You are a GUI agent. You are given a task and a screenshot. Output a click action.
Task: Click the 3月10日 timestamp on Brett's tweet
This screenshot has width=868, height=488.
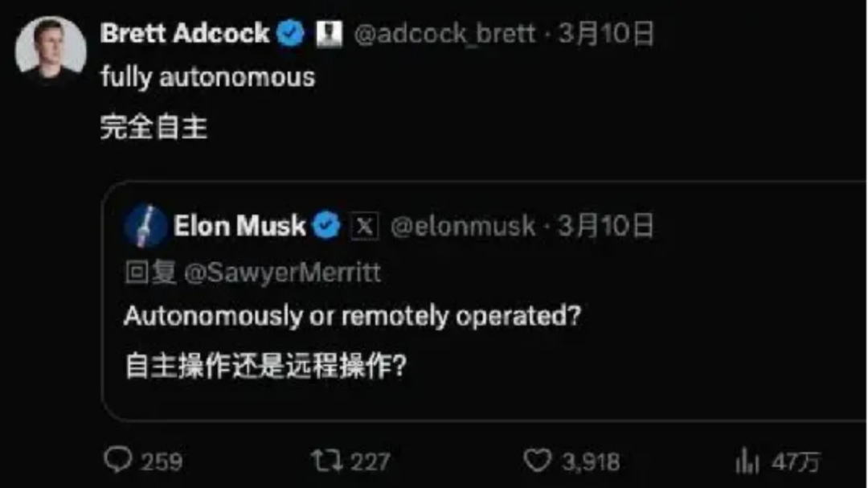click(606, 34)
